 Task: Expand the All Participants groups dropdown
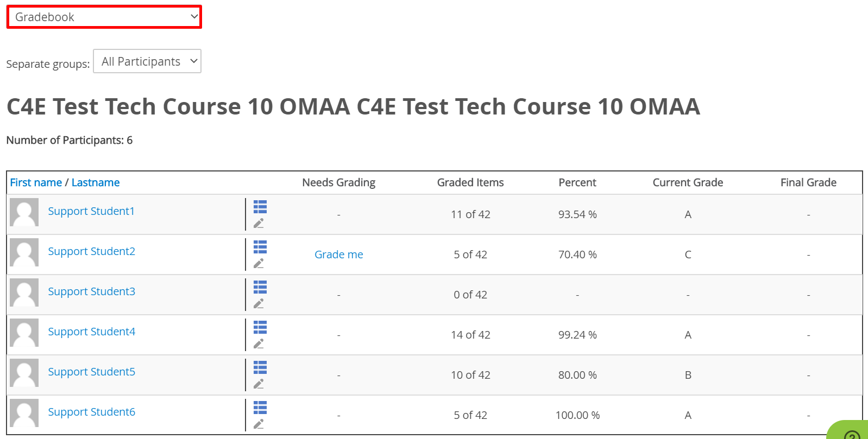pyautogui.click(x=147, y=61)
